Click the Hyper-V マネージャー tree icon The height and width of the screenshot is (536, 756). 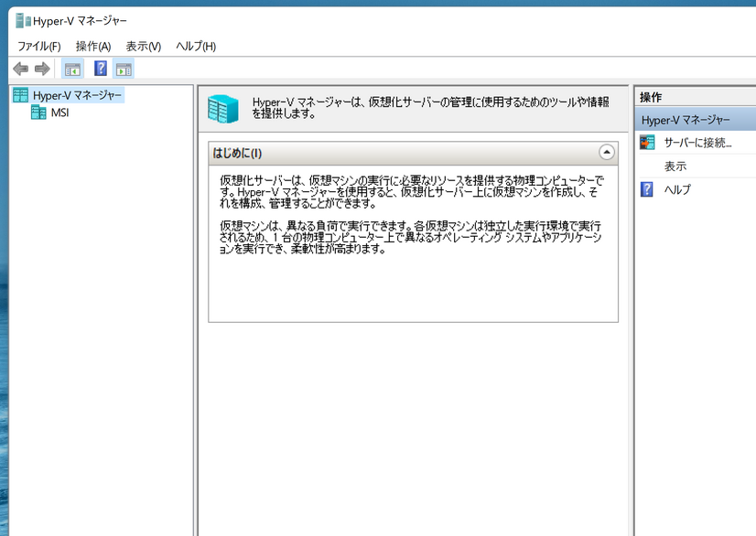[21, 95]
